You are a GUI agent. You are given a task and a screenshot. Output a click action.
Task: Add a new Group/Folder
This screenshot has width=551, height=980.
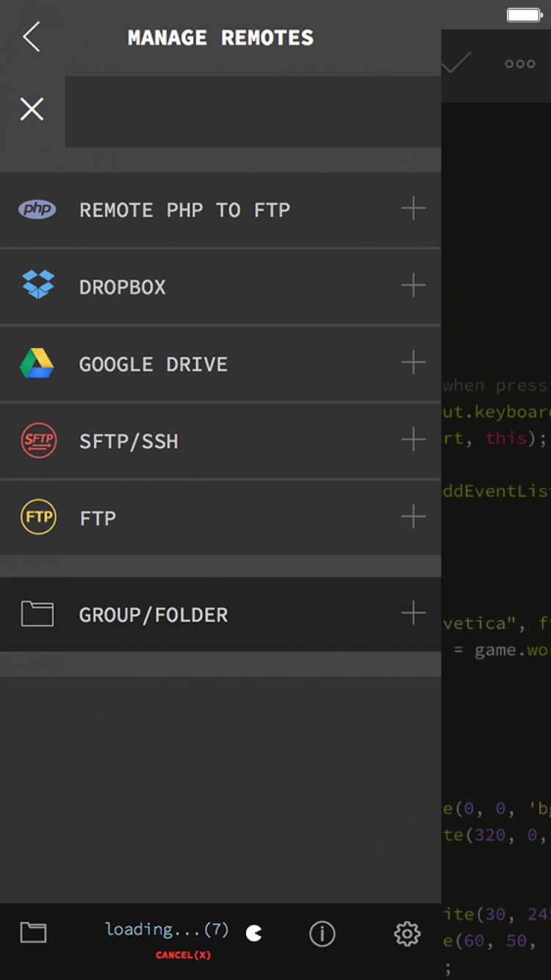(x=413, y=613)
